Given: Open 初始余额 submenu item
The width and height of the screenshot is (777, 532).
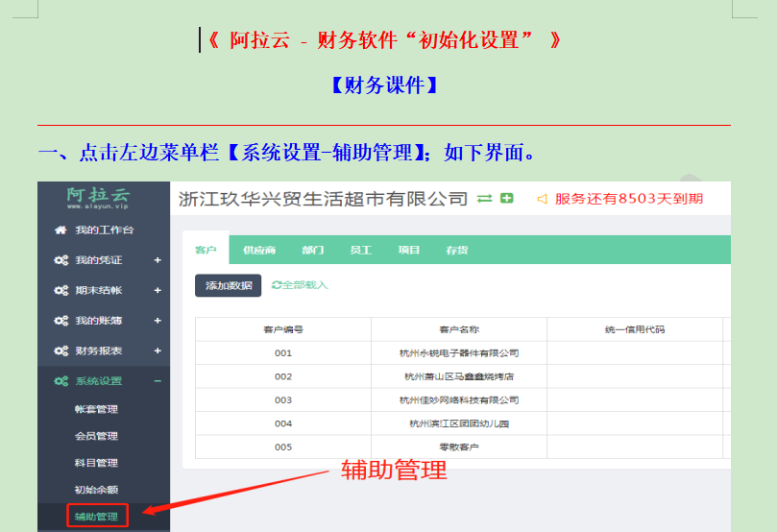Looking at the screenshot, I should pyautogui.click(x=96, y=490).
